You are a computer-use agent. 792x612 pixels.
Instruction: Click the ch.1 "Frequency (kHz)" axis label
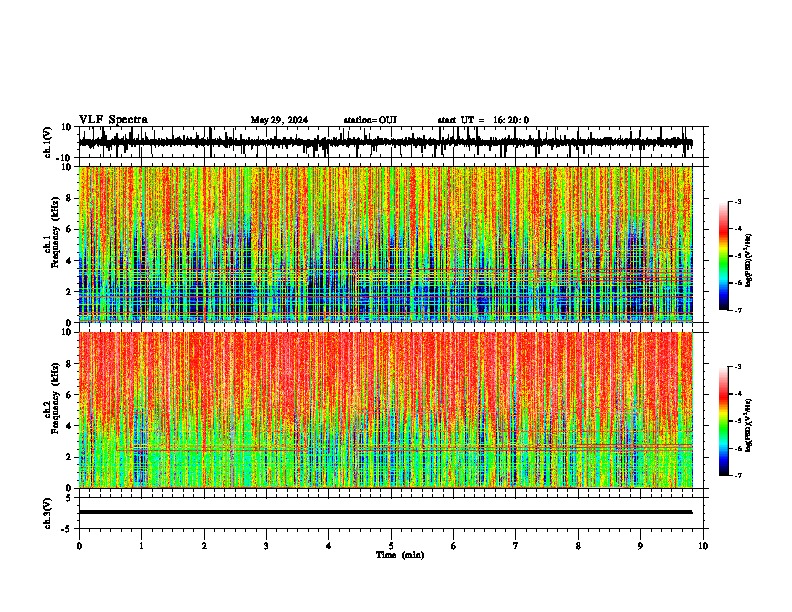55,232
